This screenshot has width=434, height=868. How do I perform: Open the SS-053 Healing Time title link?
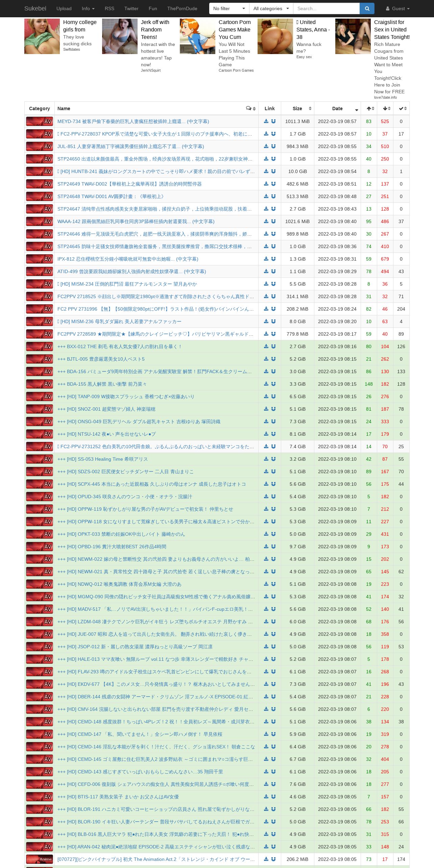coord(102,459)
